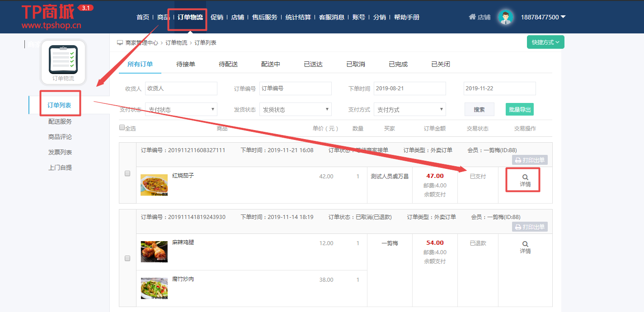644x312 pixels.
Task: Click the 批量导出 export button
Action: 519,109
